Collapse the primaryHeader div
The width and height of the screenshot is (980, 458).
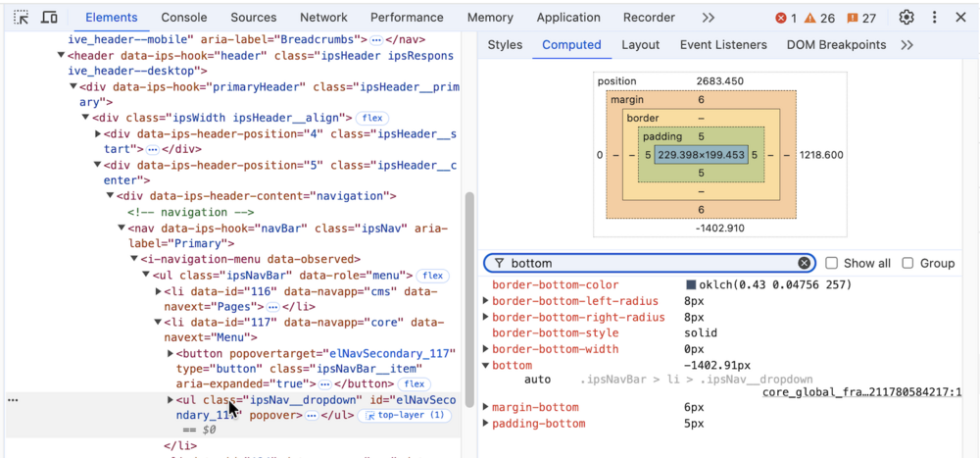[x=73, y=87]
